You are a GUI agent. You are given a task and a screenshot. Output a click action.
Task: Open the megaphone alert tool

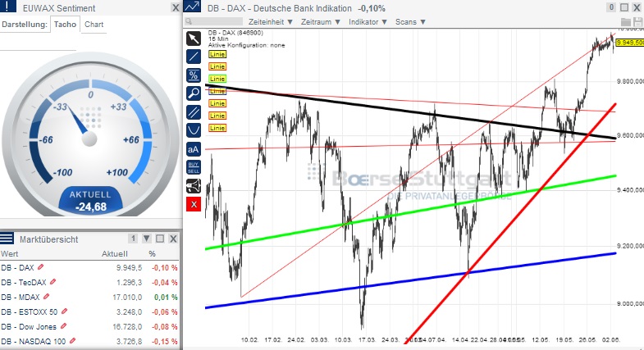tap(194, 186)
